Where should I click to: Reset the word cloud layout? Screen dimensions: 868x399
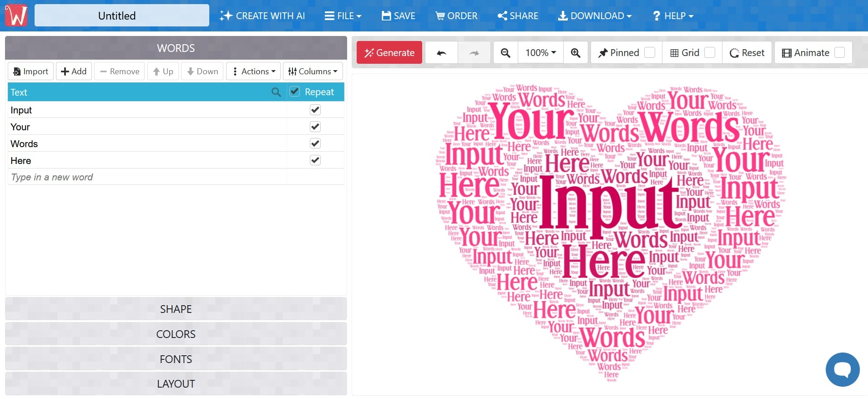tap(747, 53)
